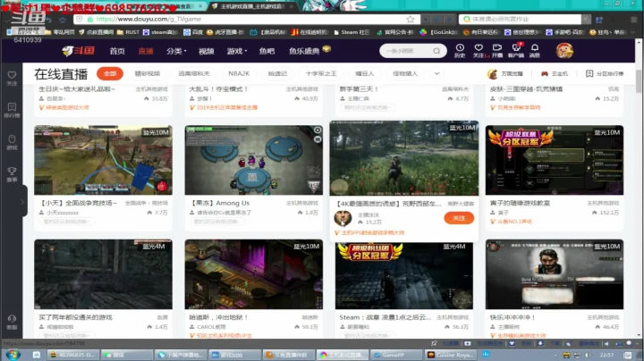The width and height of the screenshot is (644, 361).
Task: Go to 首页 in the nav bar
Action: [117, 51]
